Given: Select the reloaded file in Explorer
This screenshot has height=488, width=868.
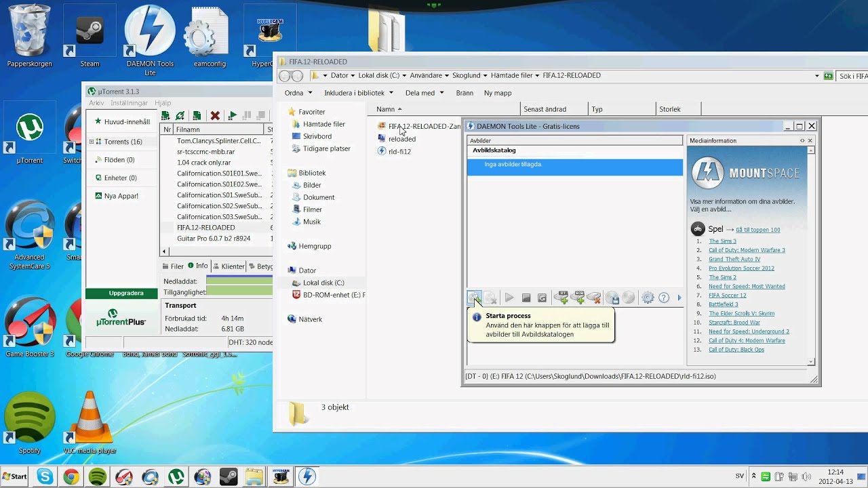Looking at the screenshot, I should pyautogui.click(x=397, y=139).
